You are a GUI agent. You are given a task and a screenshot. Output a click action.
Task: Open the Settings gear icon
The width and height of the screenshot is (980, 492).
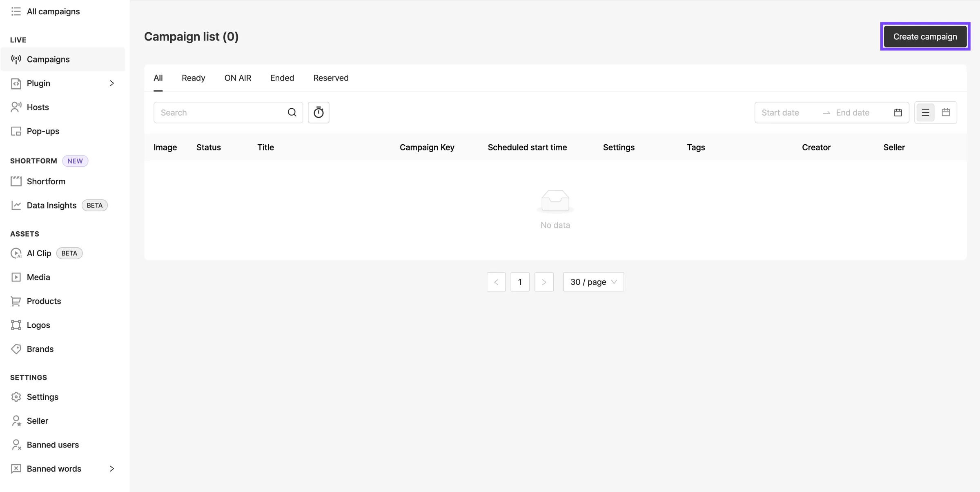[16, 397]
